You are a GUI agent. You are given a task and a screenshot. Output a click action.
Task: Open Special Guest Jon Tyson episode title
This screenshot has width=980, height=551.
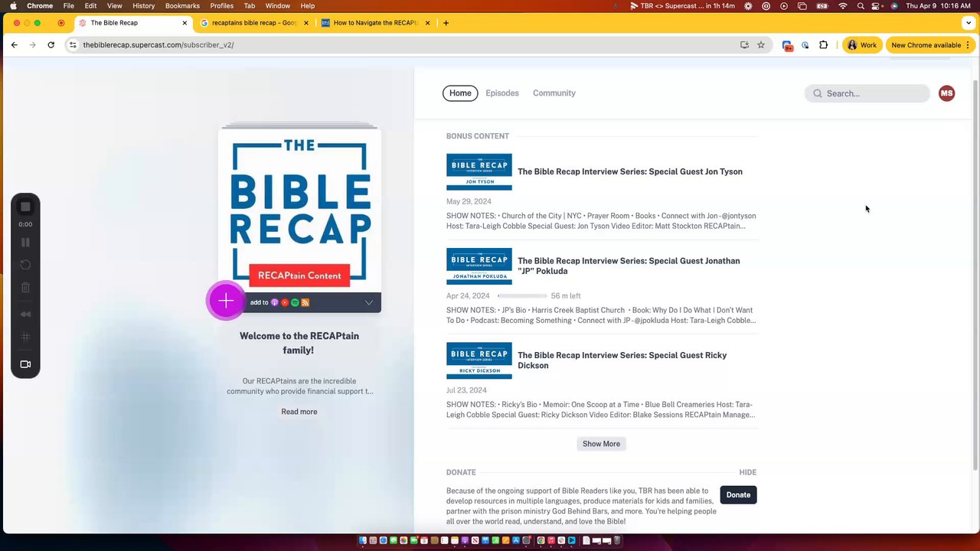pyautogui.click(x=630, y=171)
